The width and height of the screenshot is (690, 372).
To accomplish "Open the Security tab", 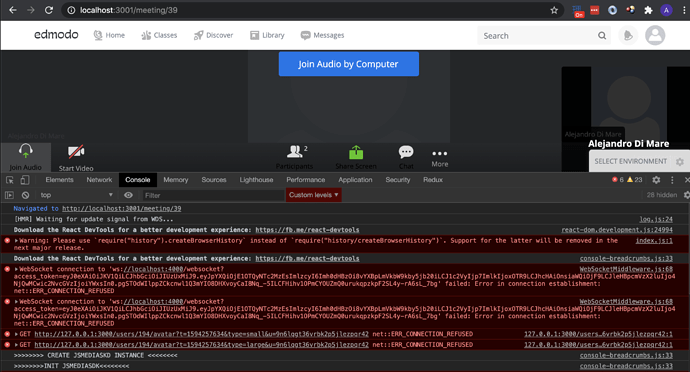I will tap(398, 180).
